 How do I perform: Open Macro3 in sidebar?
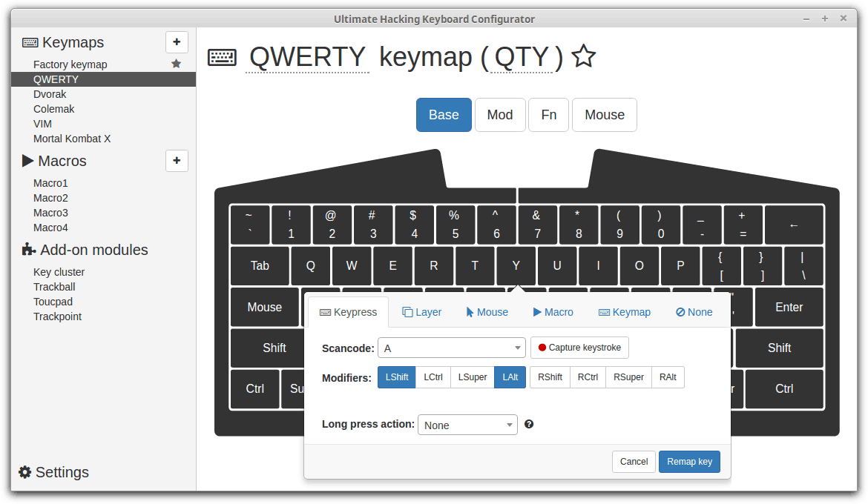click(x=50, y=213)
